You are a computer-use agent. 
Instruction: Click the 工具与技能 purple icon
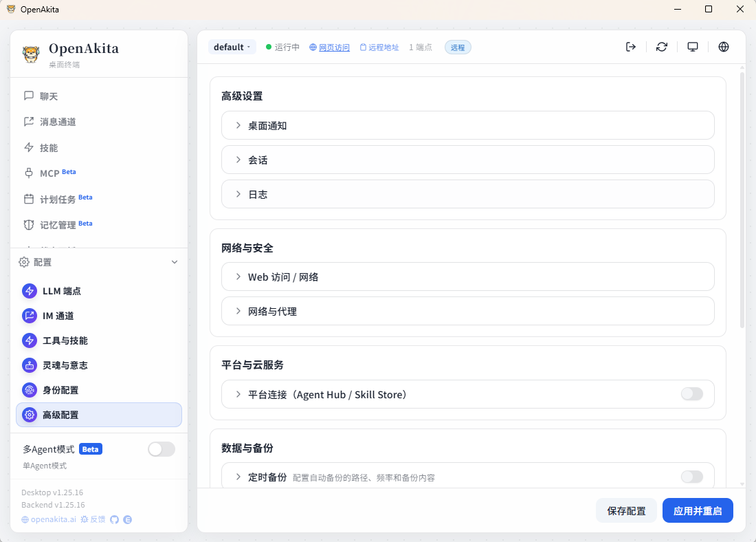(x=30, y=340)
